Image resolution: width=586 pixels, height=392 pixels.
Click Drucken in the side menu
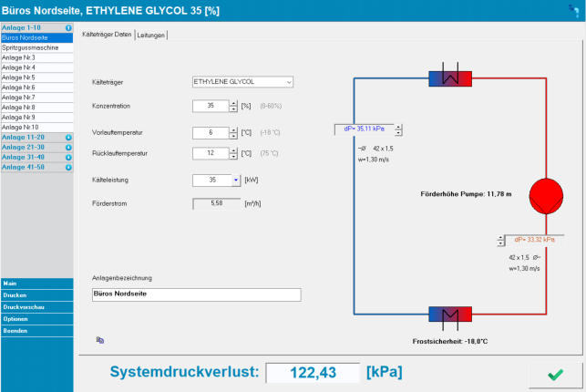point(36,295)
